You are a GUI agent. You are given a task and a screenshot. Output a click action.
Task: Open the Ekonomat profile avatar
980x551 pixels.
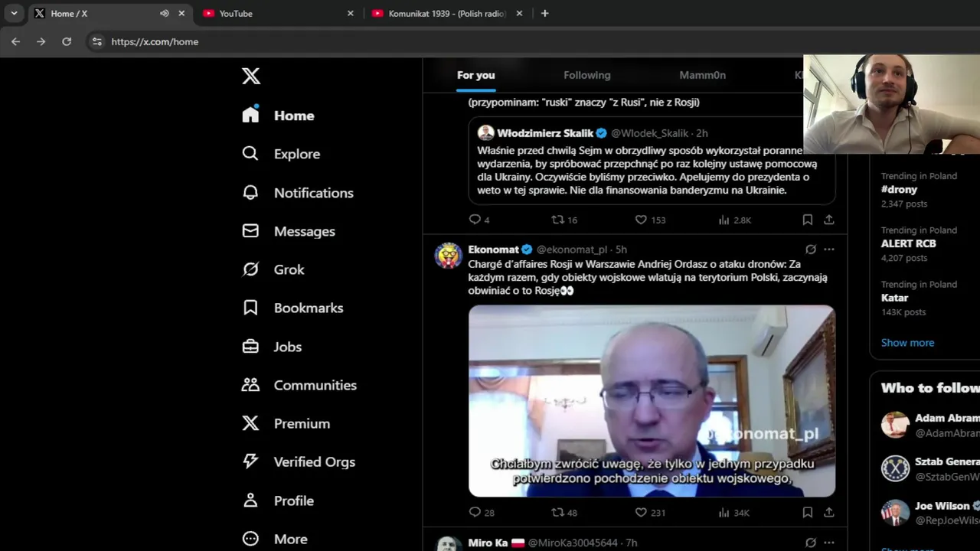pos(449,256)
